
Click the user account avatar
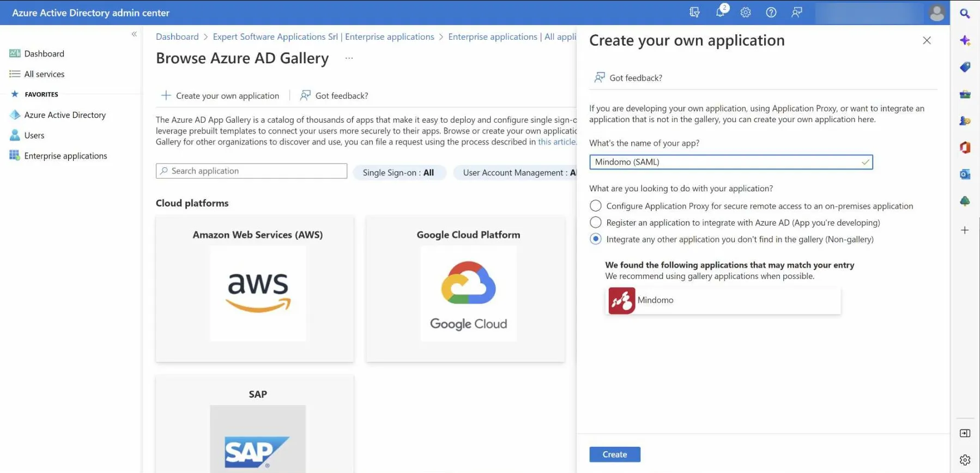936,13
